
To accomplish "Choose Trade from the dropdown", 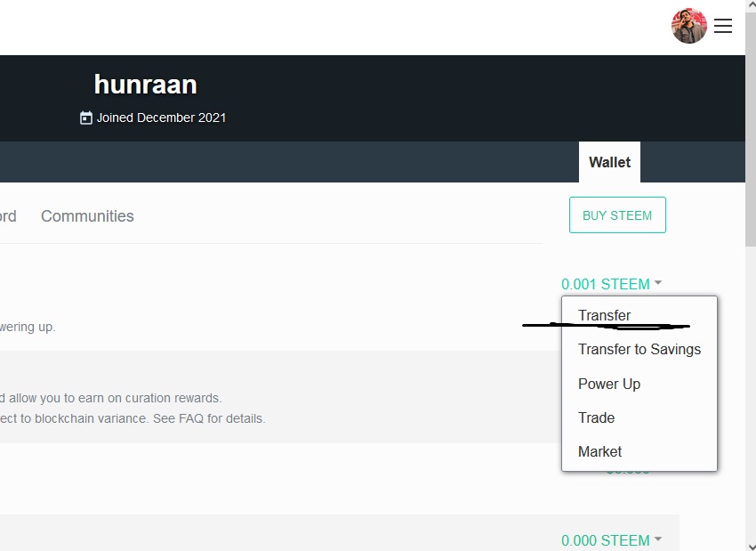I will click(x=596, y=417).
